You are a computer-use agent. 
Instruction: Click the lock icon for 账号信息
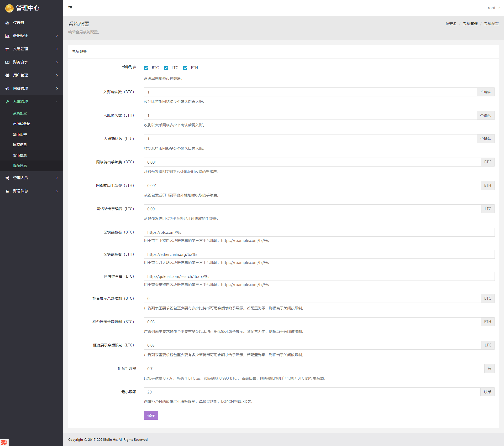(x=7, y=191)
